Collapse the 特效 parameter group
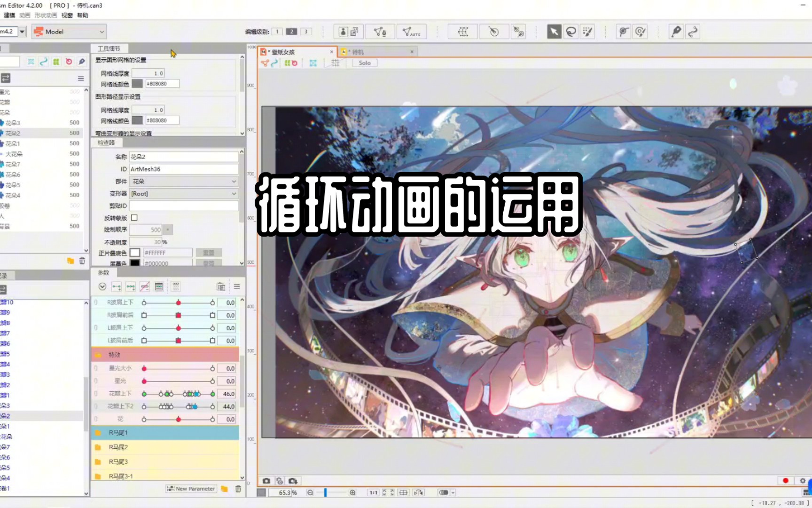This screenshot has height=508, width=812. 98,355
